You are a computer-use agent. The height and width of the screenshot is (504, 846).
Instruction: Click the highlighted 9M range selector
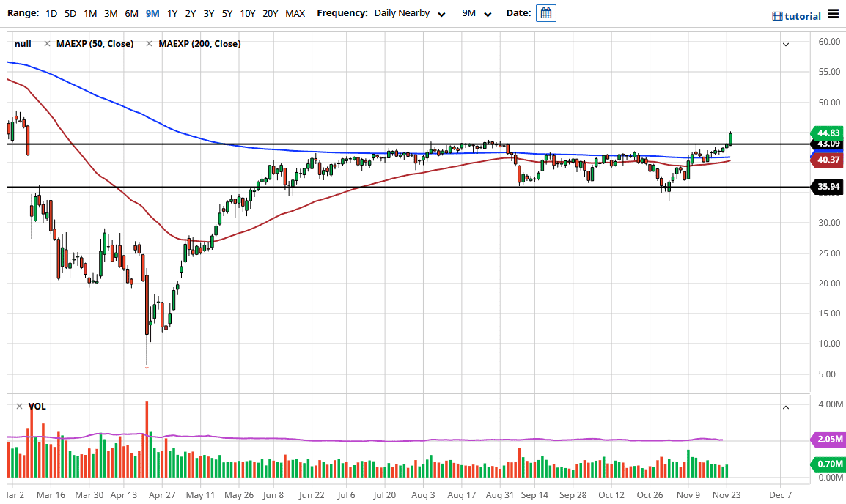152,13
